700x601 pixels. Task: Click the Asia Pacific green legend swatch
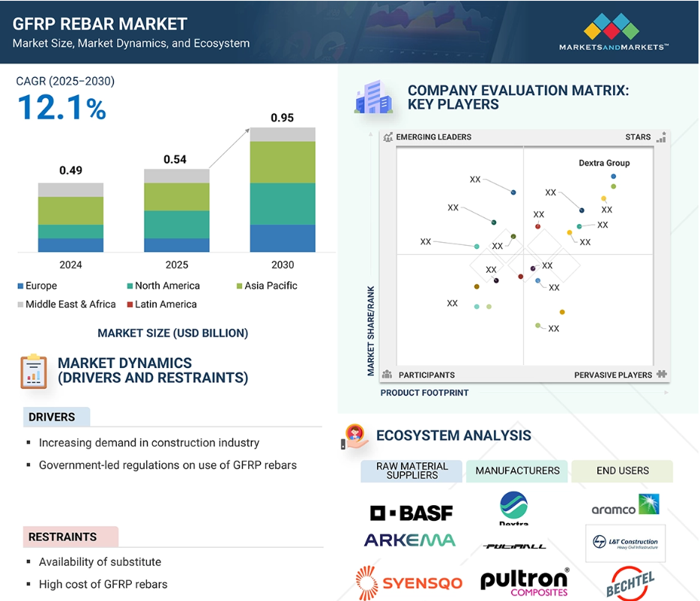239,286
